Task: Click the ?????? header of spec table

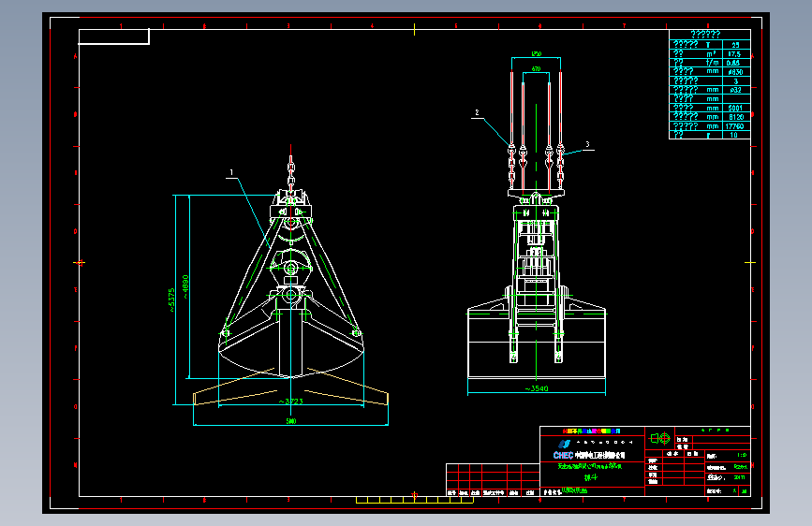Action: click(x=705, y=35)
